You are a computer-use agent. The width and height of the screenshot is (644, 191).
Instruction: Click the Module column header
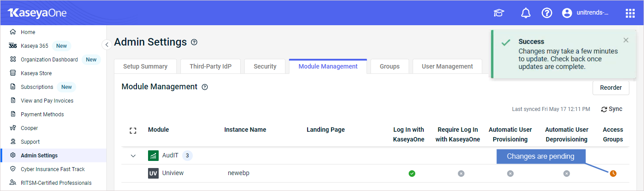pos(158,130)
